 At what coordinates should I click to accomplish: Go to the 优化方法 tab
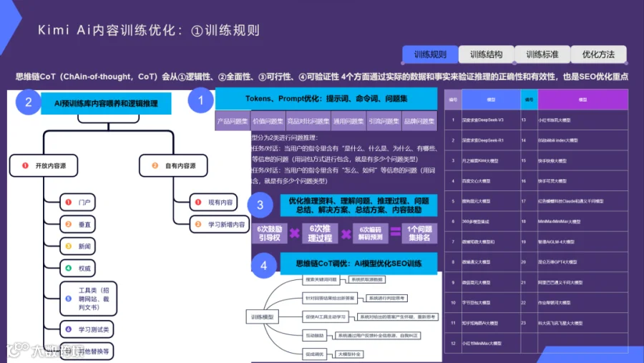598,54
